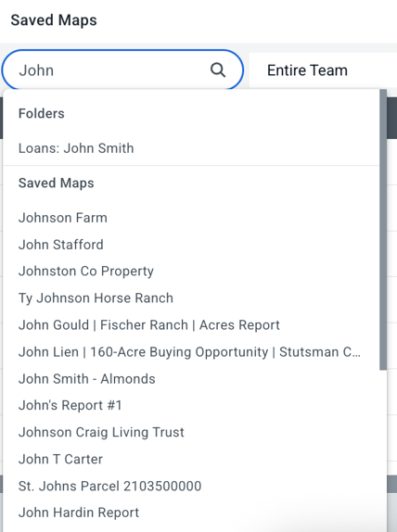This screenshot has width=397, height=532.
Task: Open the John T Carter map
Action: coord(191,459)
